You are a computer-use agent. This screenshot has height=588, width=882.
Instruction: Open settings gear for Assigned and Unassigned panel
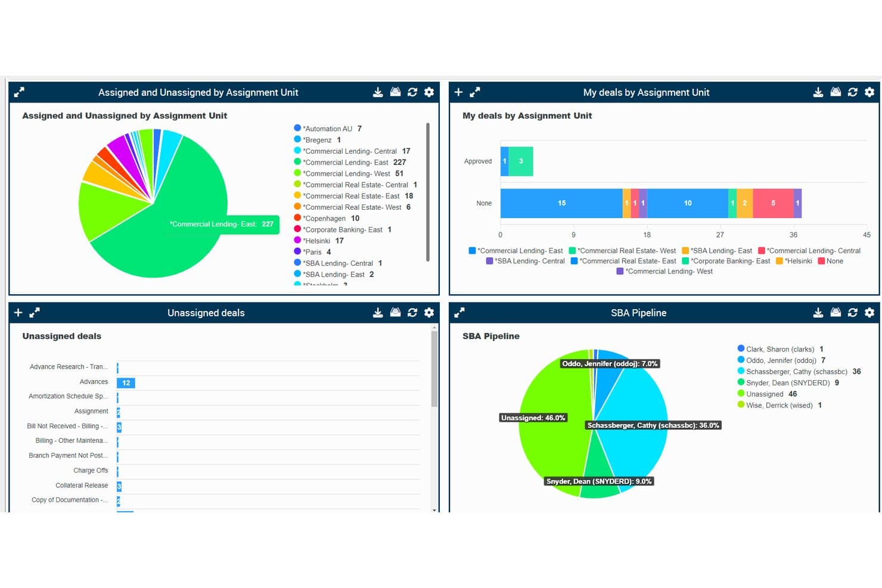pos(429,92)
